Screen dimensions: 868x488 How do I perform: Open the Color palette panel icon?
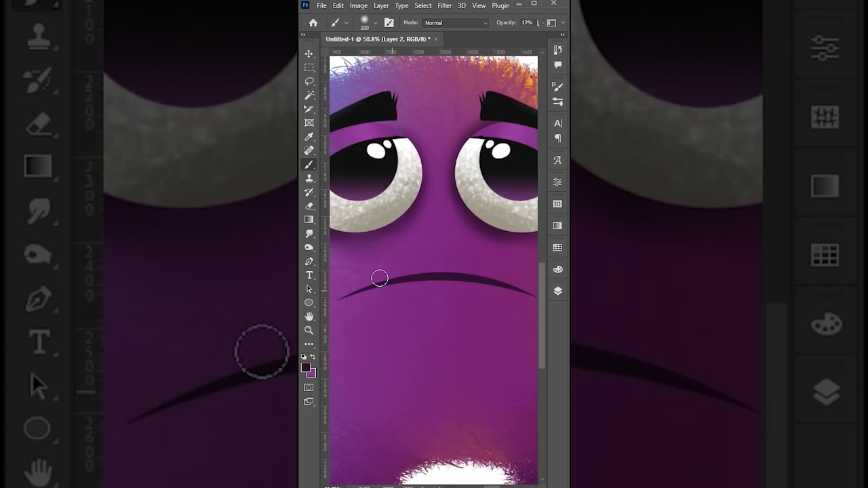557,269
